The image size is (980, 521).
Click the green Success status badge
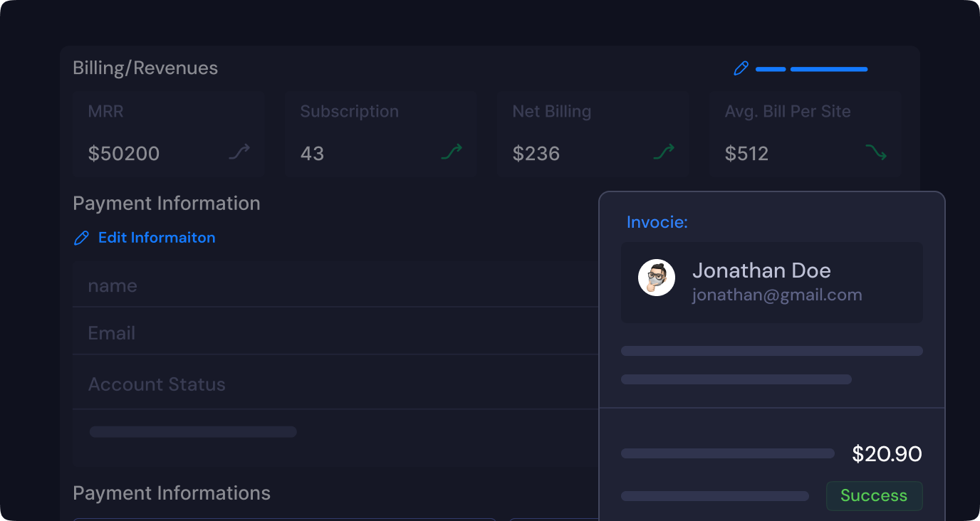pyautogui.click(x=874, y=496)
